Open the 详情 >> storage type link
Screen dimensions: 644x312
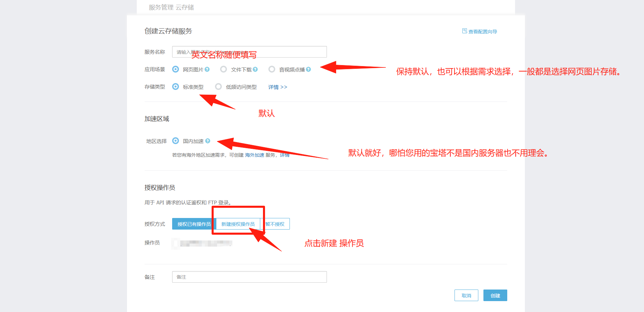point(278,87)
